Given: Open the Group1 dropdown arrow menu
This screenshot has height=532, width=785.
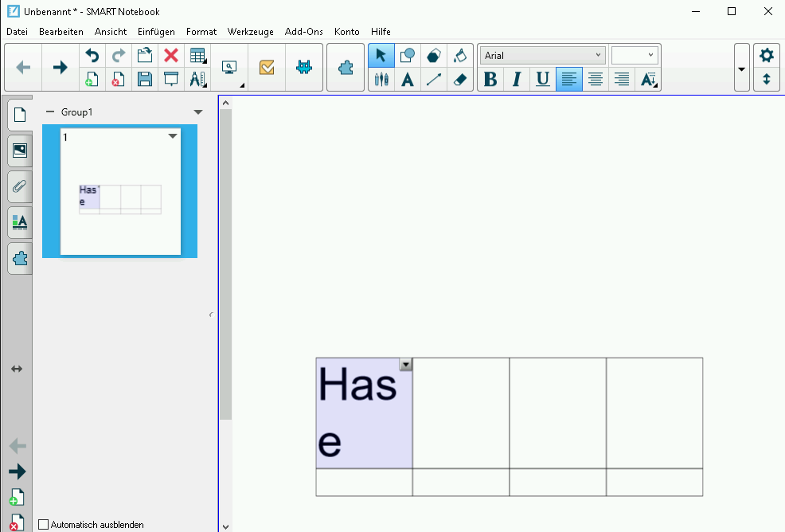Looking at the screenshot, I should [x=198, y=112].
